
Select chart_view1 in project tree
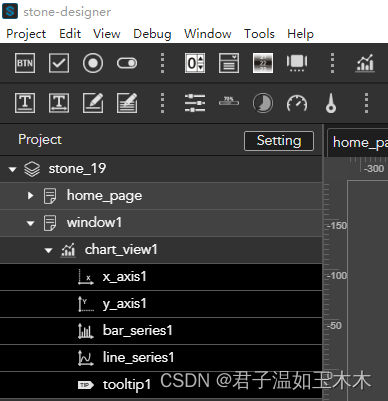pyautogui.click(x=161, y=250)
